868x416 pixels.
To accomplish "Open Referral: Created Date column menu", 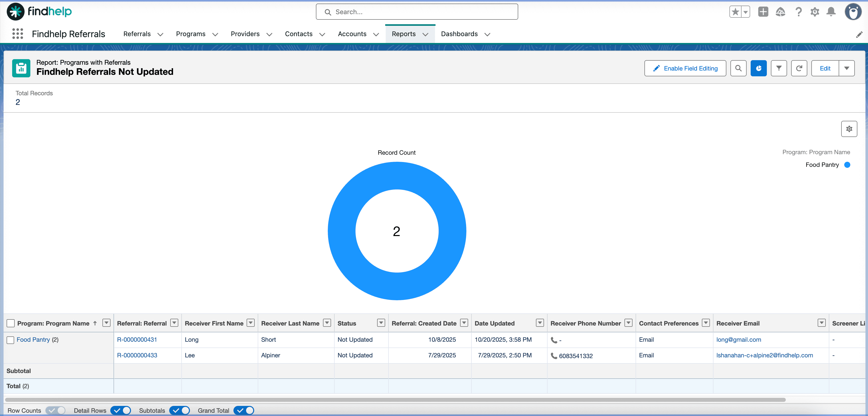I will pos(464,323).
